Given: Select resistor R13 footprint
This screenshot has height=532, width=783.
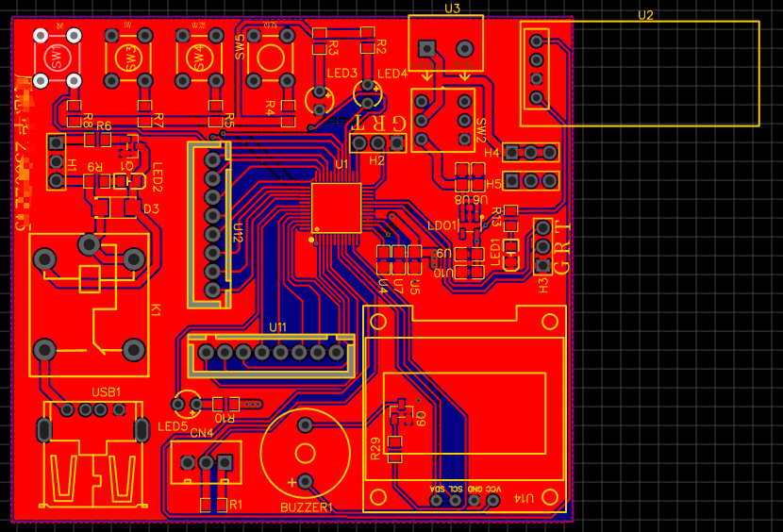Looking at the screenshot, I should coord(511,218).
